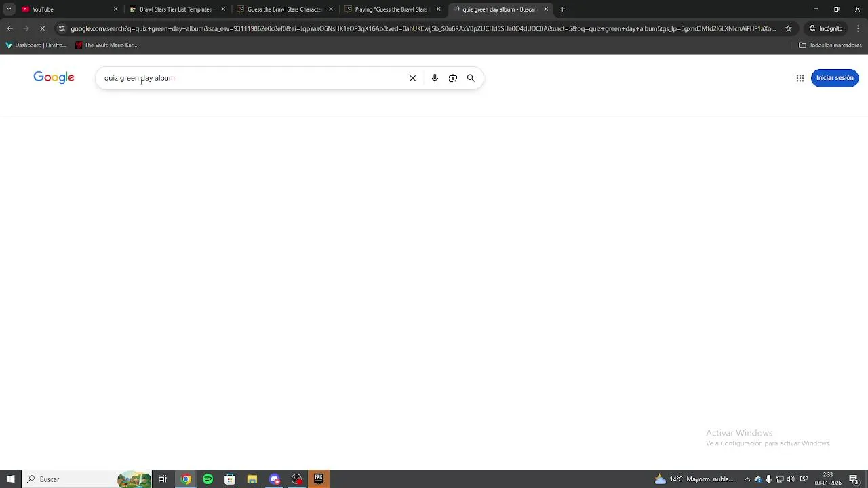Start voice search with the microphone icon
Viewport: 868px width, 488px height.
pyautogui.click(x=435, y=78)
